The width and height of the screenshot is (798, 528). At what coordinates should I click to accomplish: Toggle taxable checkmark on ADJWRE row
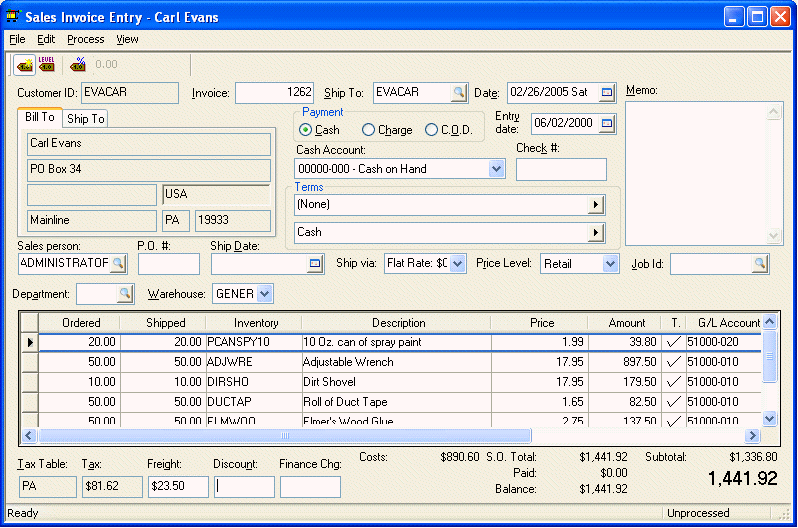tap(673, 362)
